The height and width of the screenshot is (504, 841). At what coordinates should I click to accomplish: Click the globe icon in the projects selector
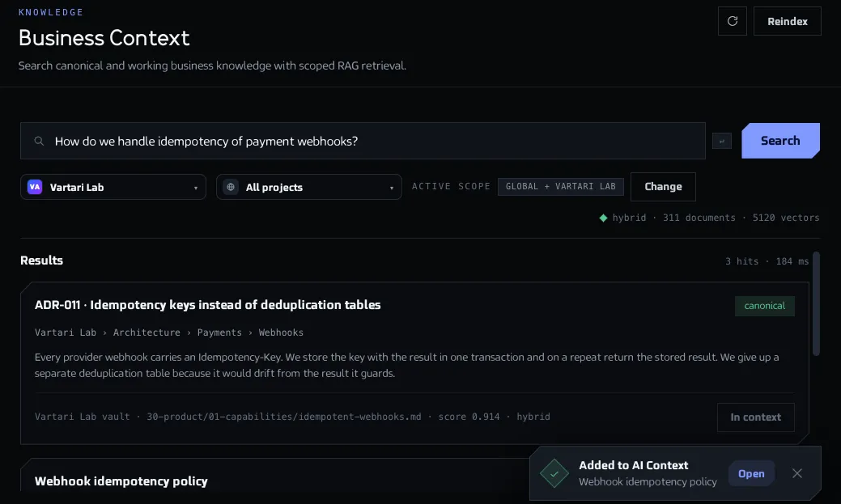coord(231,187)
